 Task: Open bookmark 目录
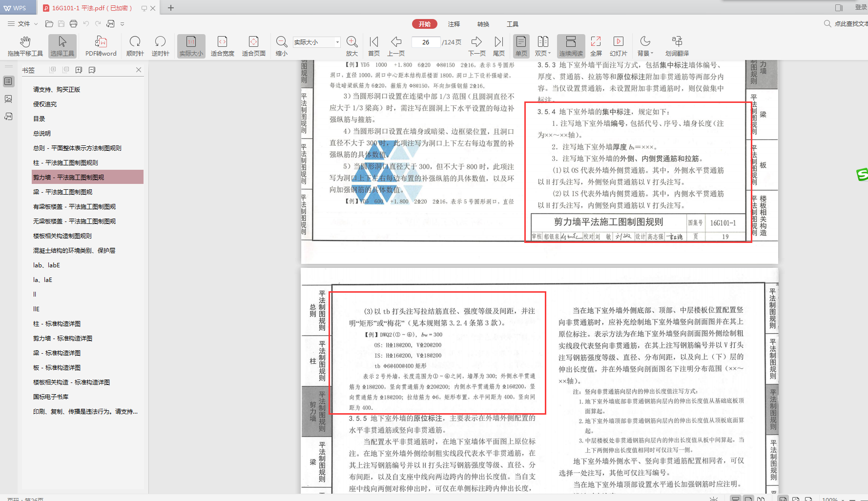(39, 119)
